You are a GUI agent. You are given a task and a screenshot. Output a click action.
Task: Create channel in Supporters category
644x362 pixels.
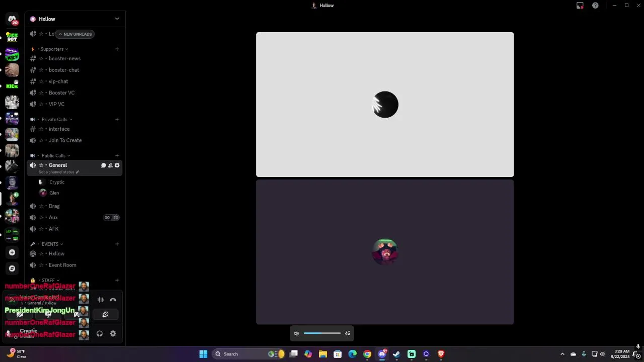117,49
